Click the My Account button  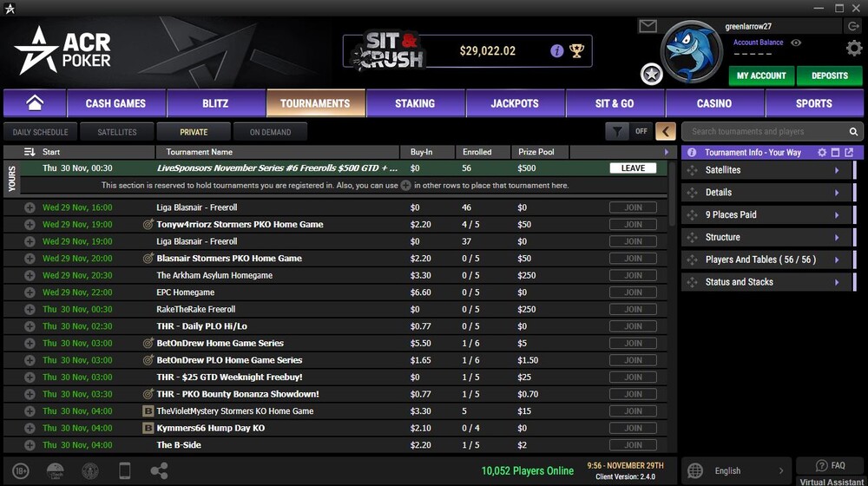pos(761,76)
